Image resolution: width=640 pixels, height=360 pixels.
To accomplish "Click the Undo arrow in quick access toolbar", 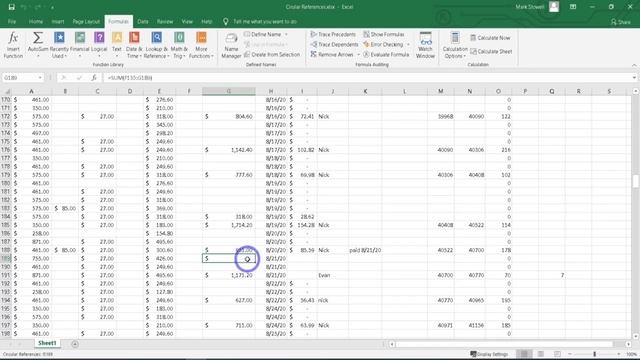I will coord(24,7).
